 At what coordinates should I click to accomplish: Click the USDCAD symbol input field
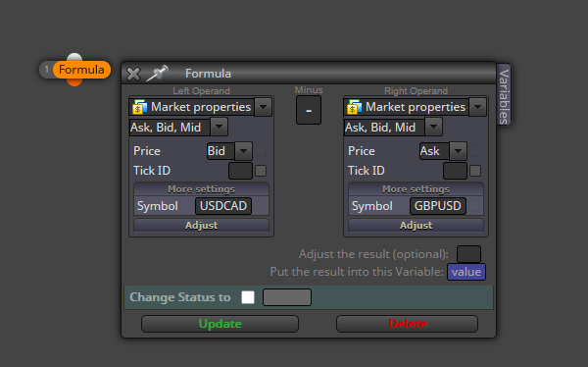(x=223, y=206)
